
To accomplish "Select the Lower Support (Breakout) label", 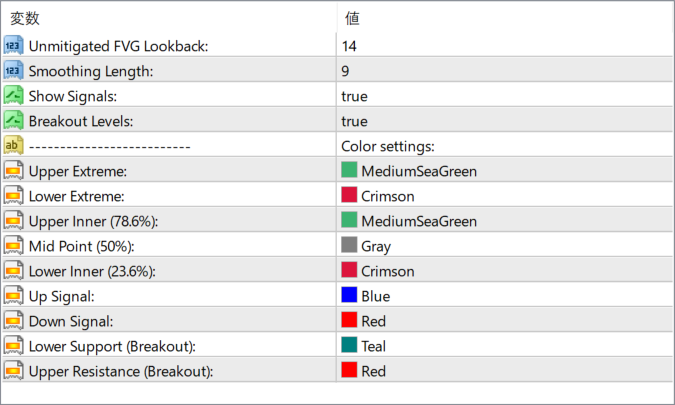I will [112, 346].
